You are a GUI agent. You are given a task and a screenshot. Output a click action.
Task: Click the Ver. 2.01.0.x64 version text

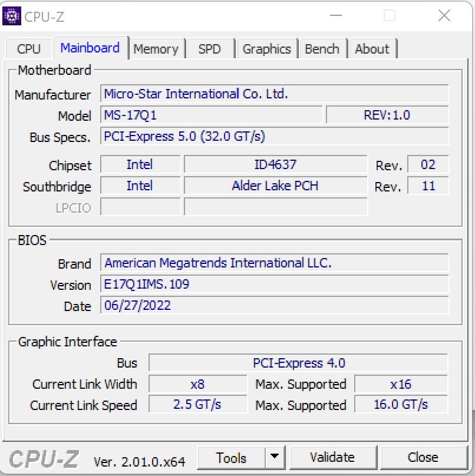[140, 462]
